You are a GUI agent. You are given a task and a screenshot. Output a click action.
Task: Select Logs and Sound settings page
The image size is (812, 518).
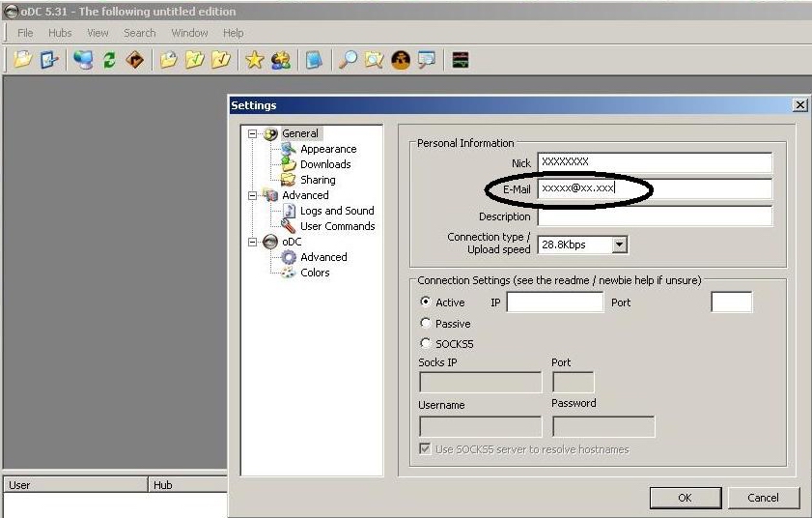[337, 211]
